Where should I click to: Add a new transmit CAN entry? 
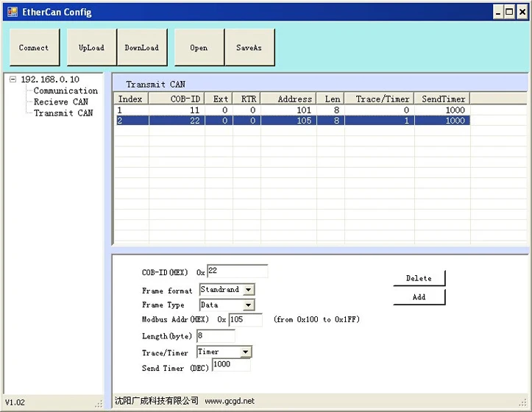pos(419,297)
